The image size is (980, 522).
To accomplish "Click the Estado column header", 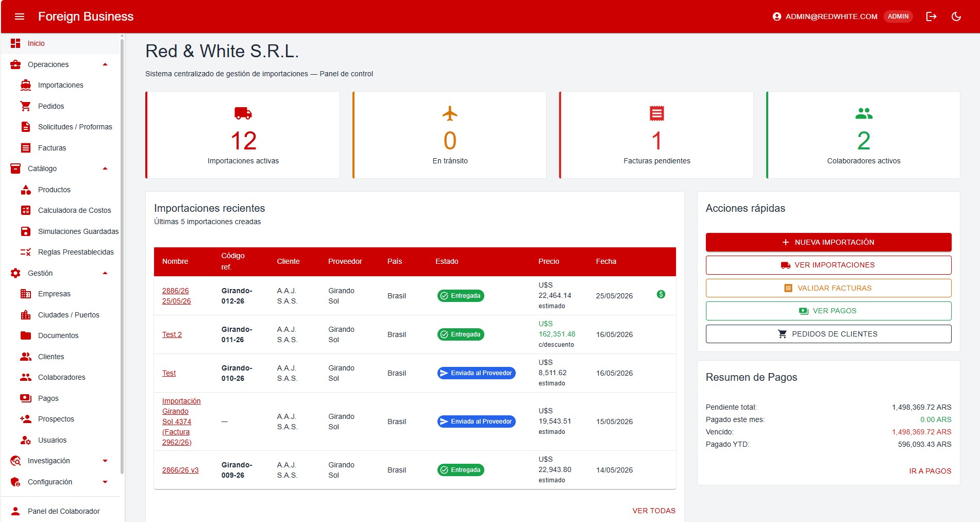I will [x=447, y=261].
